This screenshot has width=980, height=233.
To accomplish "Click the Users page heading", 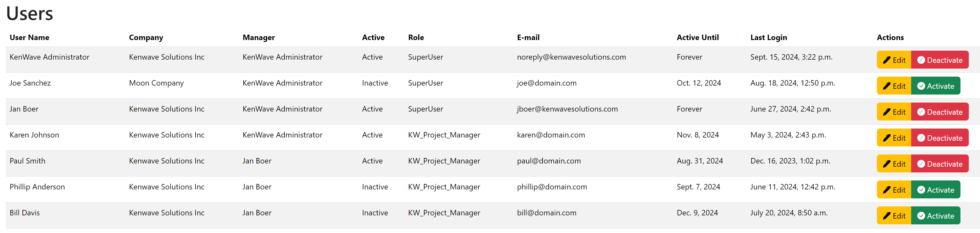I will (30, 14).
